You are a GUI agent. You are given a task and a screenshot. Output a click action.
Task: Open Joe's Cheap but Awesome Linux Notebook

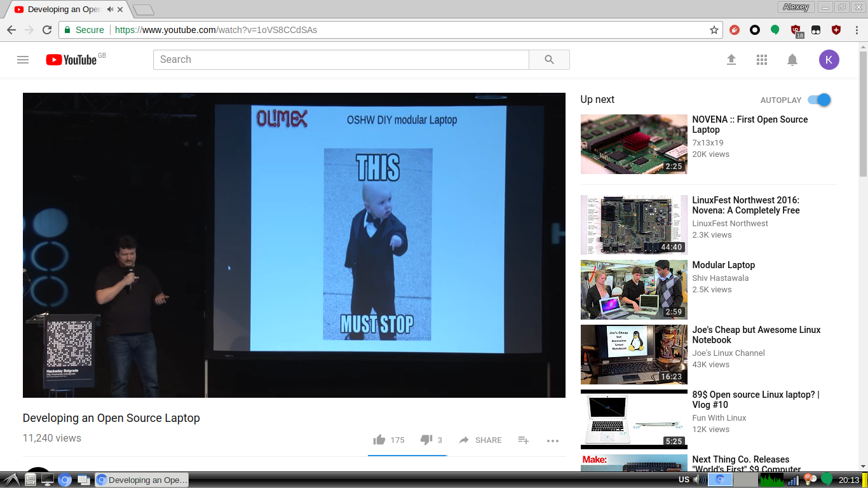coord(756,335)
